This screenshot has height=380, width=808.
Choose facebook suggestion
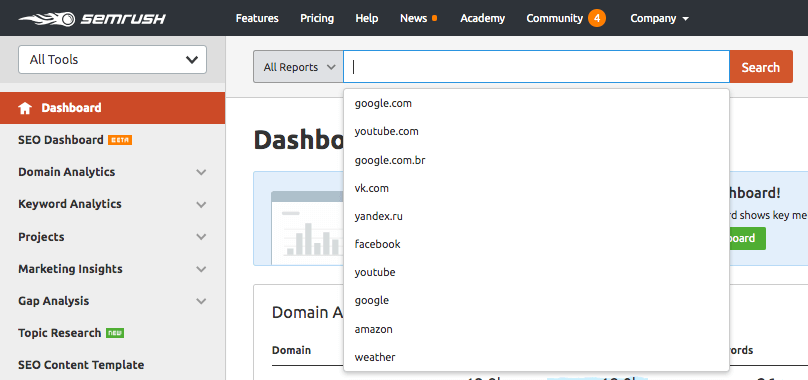click(536, 244)
